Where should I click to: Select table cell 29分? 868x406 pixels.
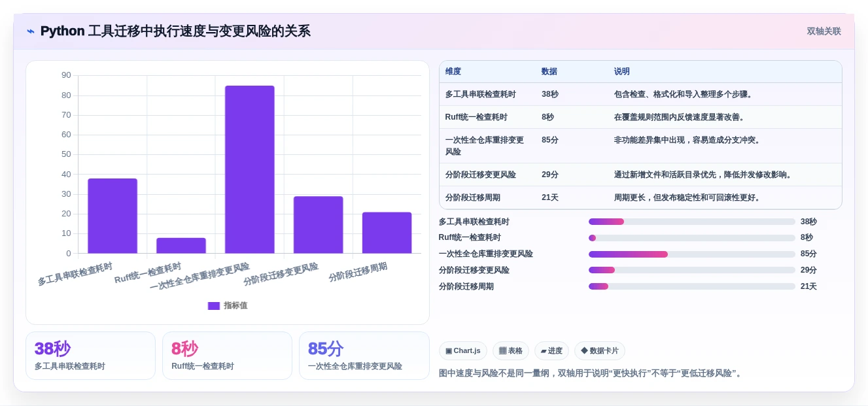tap(550, 175)
